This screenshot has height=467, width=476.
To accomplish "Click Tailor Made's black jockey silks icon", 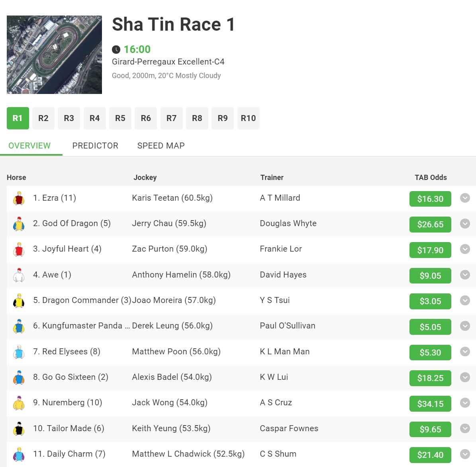I will point(19,428).
